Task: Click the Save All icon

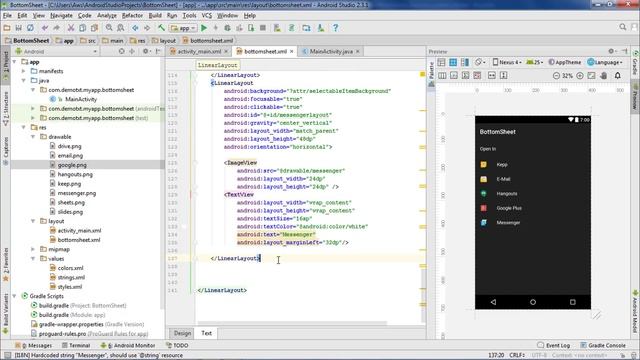Action: pyautogui.click(x=18, y=28)
